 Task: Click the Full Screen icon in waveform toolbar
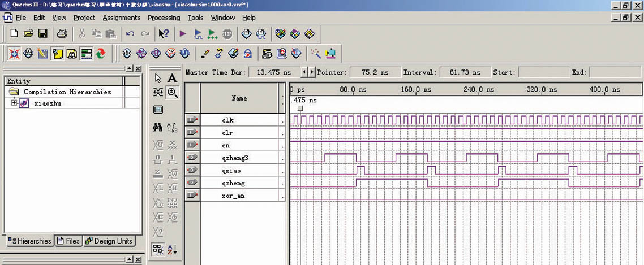click(x=158, y=110)
